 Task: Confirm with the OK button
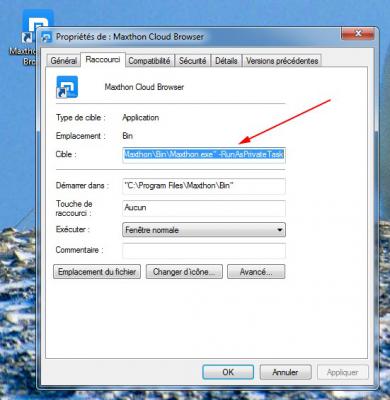pos(228,372)
